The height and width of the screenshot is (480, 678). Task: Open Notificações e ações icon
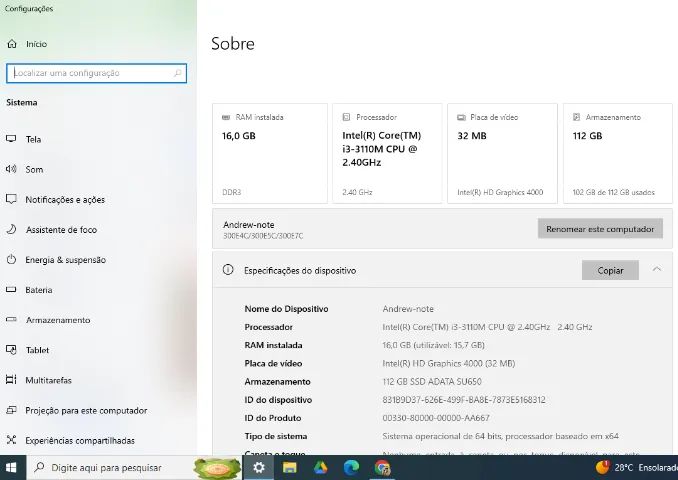point(11,199)
